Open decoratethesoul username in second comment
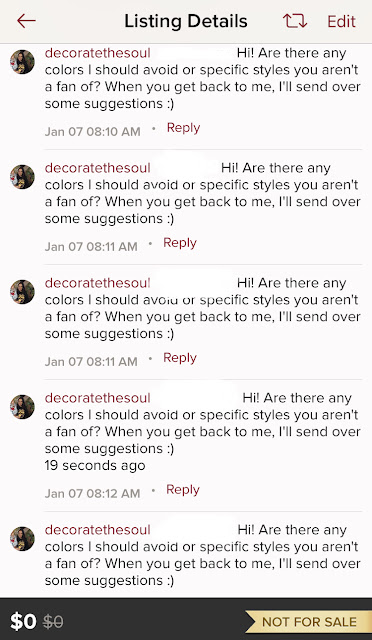 tap(98, 168)
